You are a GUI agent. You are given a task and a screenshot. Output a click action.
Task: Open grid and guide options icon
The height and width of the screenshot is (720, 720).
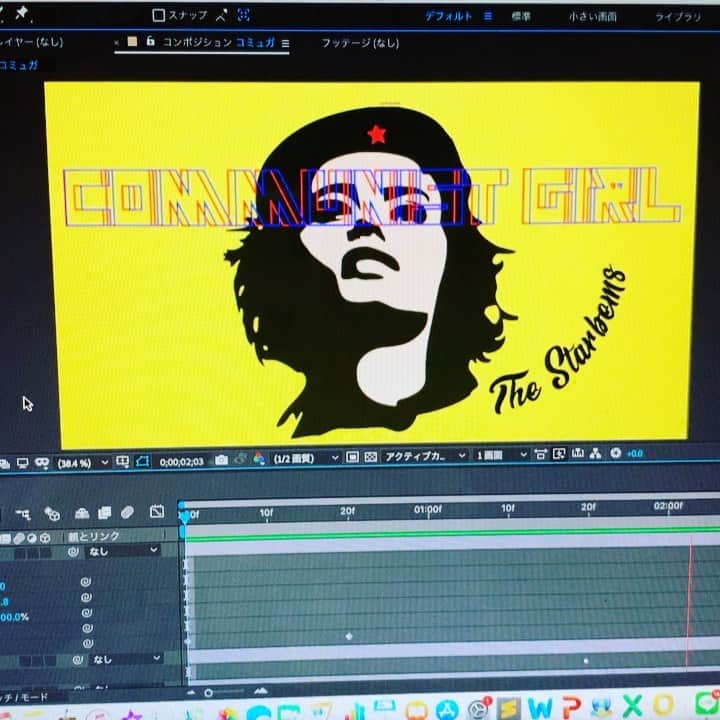point(122,462)
